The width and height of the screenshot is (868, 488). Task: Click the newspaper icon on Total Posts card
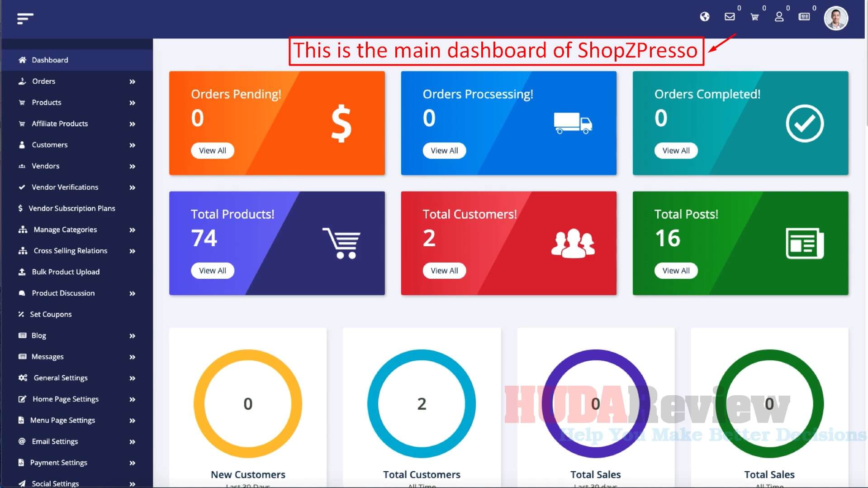805,243
